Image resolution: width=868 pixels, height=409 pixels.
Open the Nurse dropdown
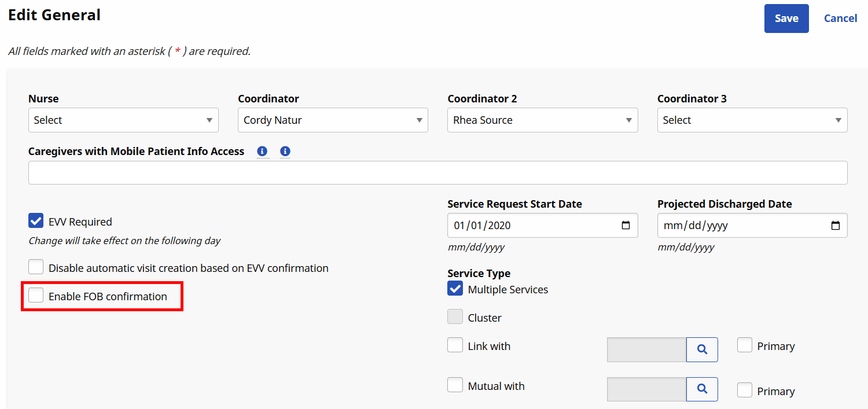pos(123,120)
